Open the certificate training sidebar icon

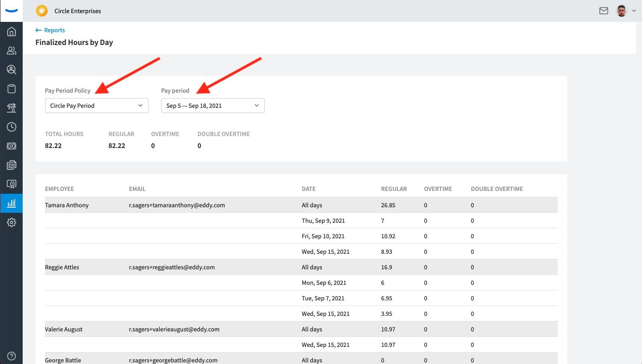coord(12,184)
